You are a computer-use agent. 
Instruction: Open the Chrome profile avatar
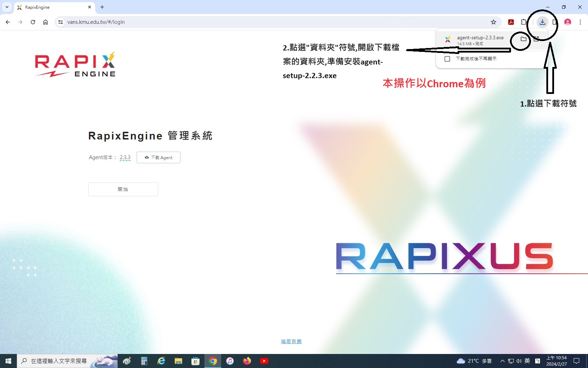tap(568, 22)
